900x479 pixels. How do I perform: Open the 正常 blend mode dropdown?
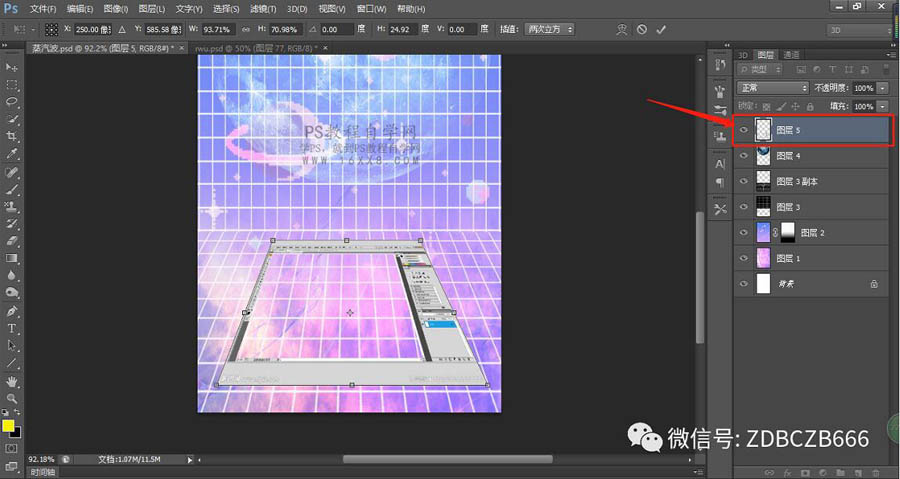(773, 88)
